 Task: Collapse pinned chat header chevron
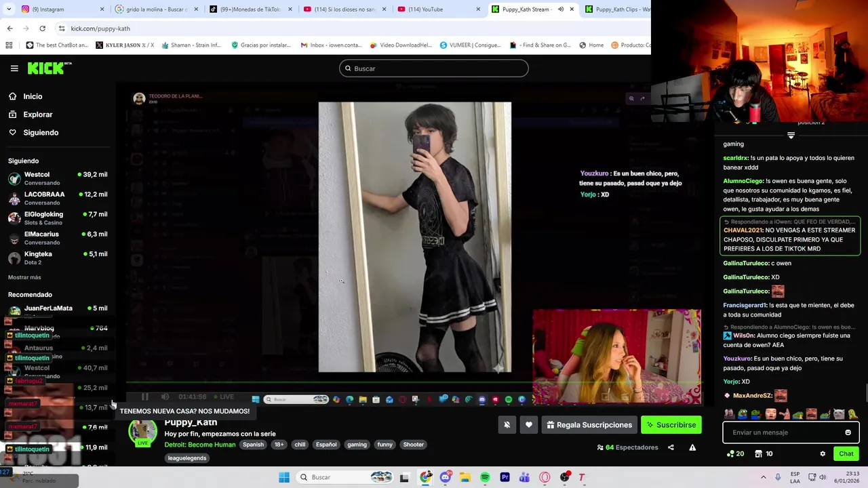pyautogui.click(x=791, y=136)
